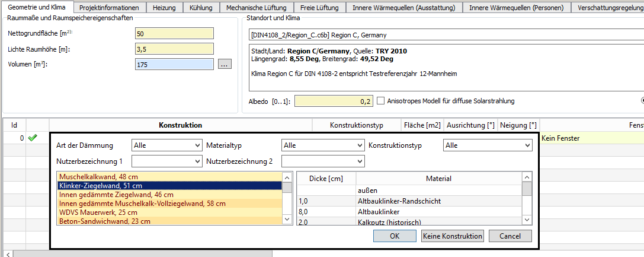Click the Kein Fenster cell
Viewport: 644px width, 257px height.
click(x=592, y=138)
